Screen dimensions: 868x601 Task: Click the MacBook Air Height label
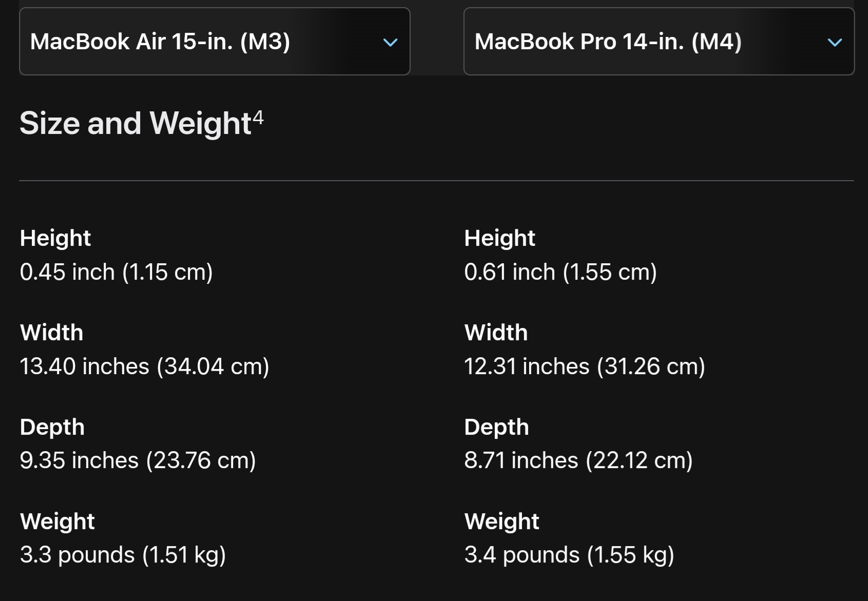point(55,238)
